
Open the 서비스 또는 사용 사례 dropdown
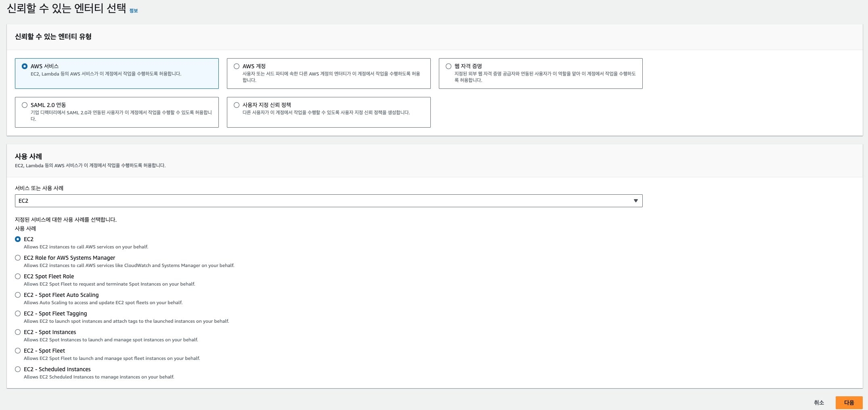[x=329, y=201]
